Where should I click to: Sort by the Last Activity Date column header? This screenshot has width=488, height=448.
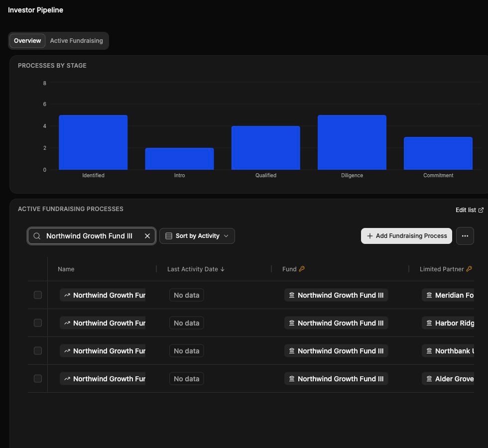click(196, 269)
